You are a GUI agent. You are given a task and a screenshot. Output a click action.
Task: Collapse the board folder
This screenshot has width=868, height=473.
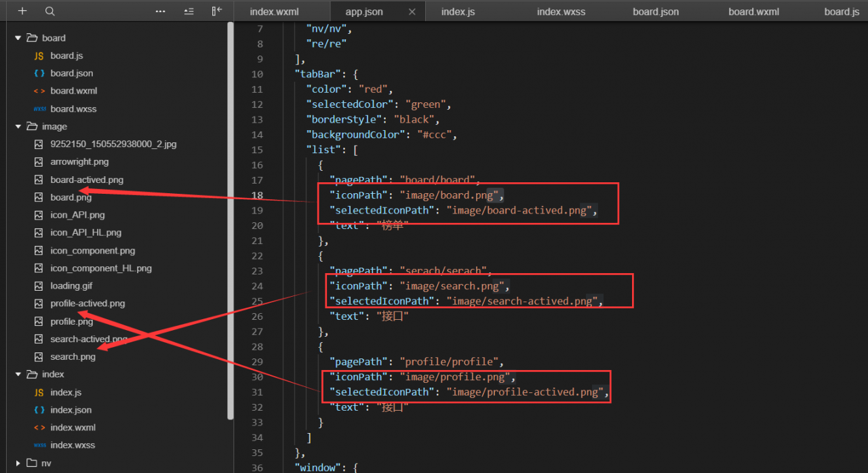pyautogui.click(x=18, y=38)
